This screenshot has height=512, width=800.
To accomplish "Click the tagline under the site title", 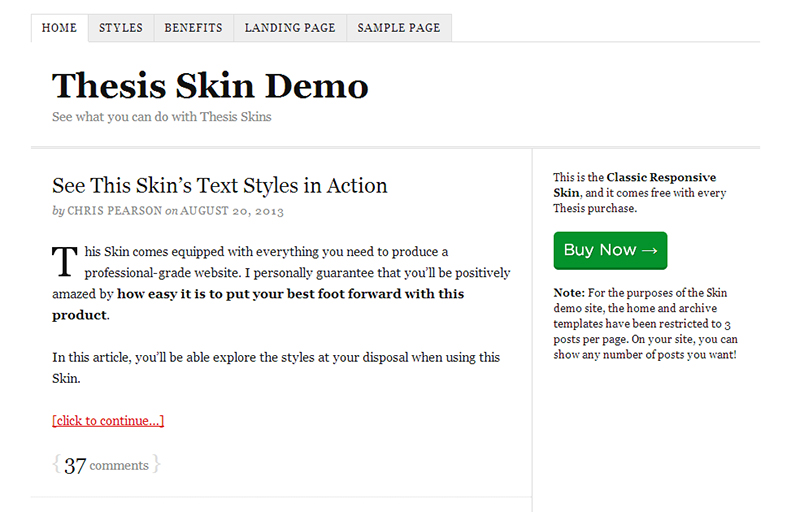I will pyautogui.click(x=161, y=117).
